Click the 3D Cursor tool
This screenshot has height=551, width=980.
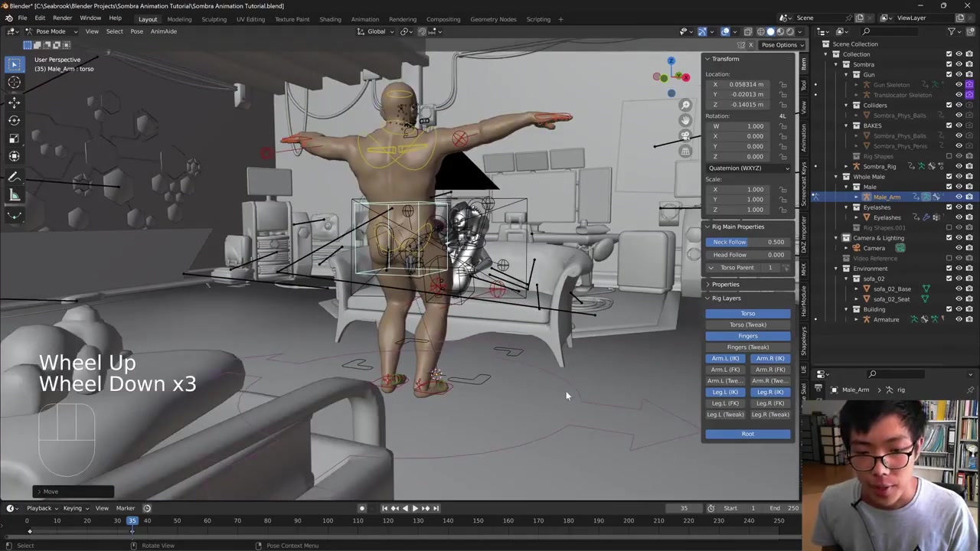coord(14,83)
